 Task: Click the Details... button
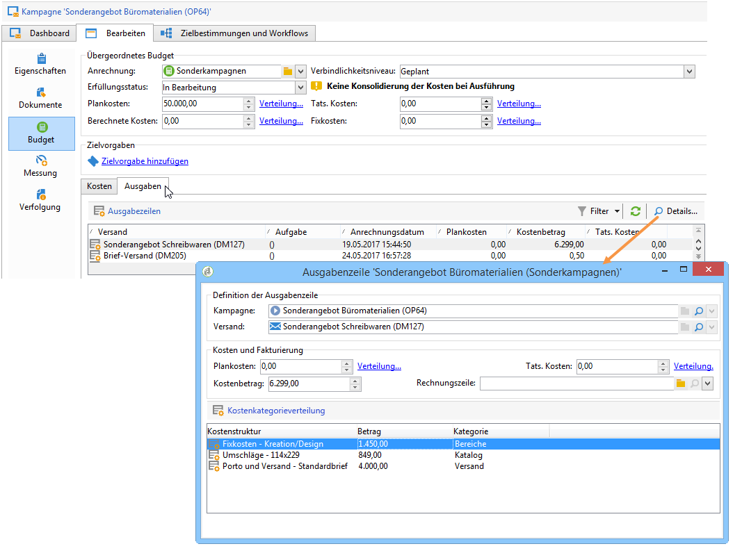tap(675, 211)
